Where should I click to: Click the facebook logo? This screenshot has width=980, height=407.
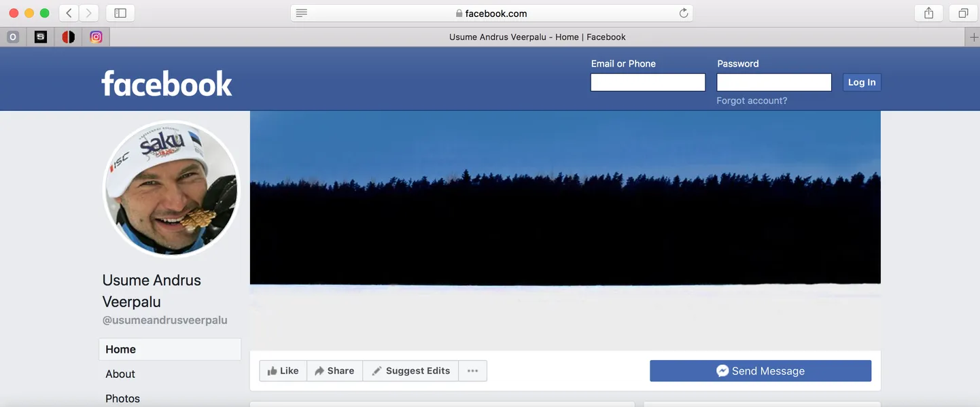[x=167, y=84]
